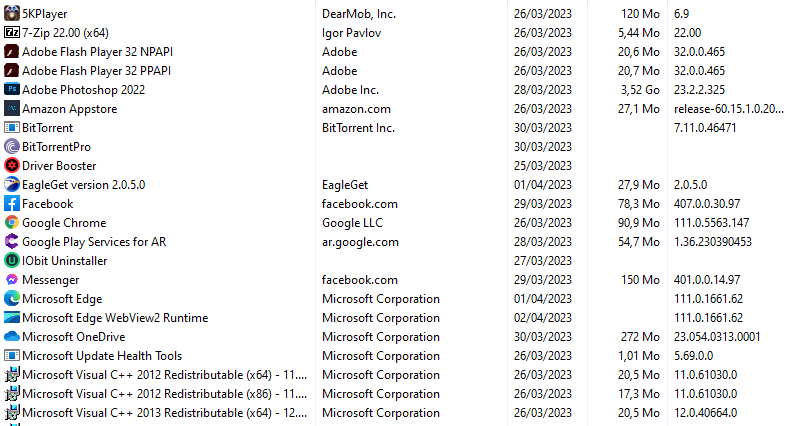The height and width of the screenshot is (426, 787).
Task: Select the Google Chrome icon
Action: (12, 222)
